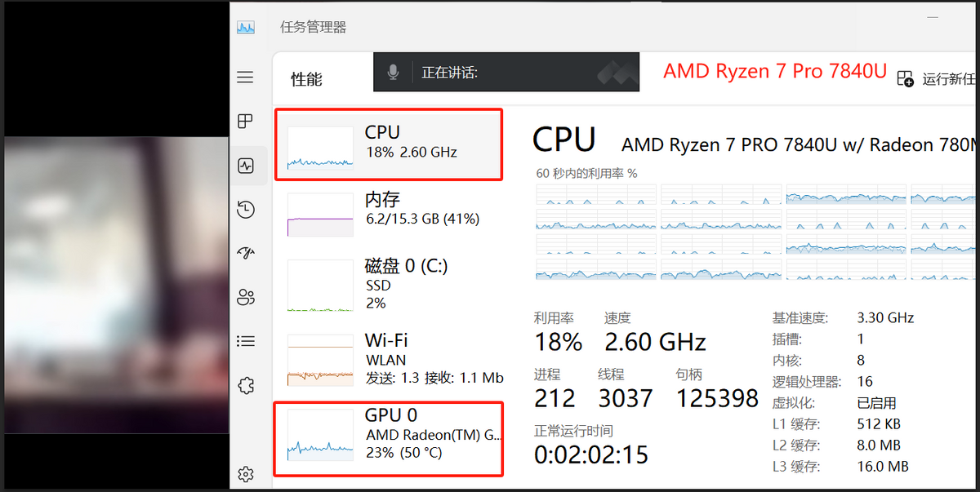
Task: Click the first CPU core utilization graph
Action: click(596, 194)
